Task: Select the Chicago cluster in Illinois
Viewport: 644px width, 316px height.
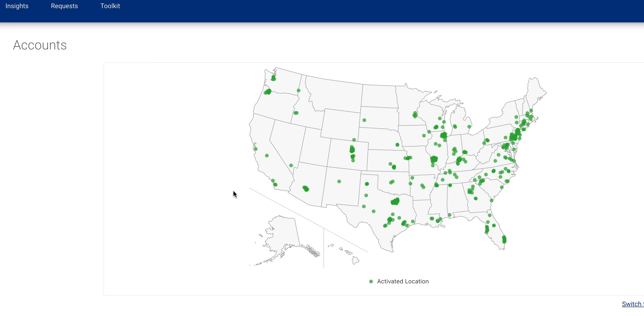Action: click(x=444, y=135)
